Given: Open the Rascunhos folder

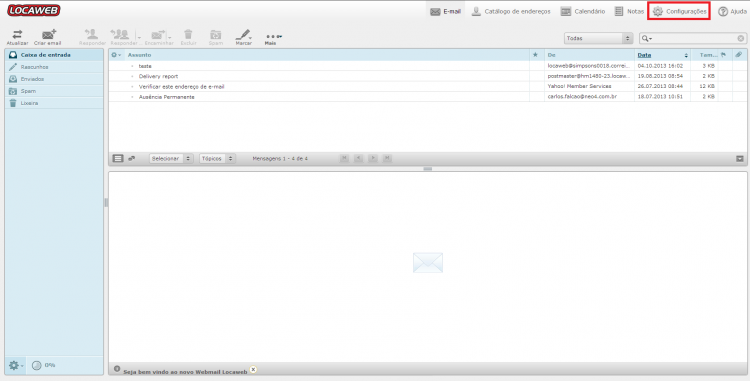Looking at the screenshot, I should pos(54,67).
